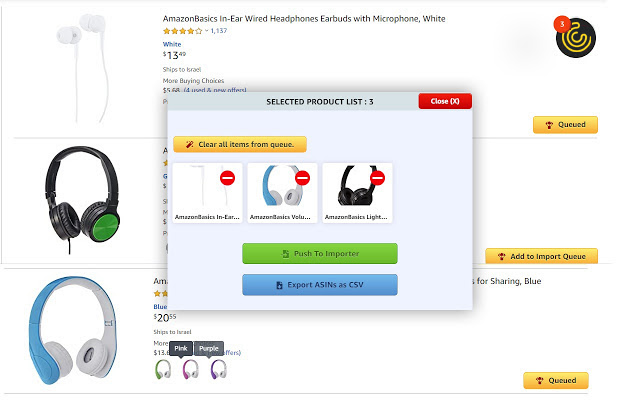Close the Selected Product List popup
640x400 pixels.
tap(444, 101)
